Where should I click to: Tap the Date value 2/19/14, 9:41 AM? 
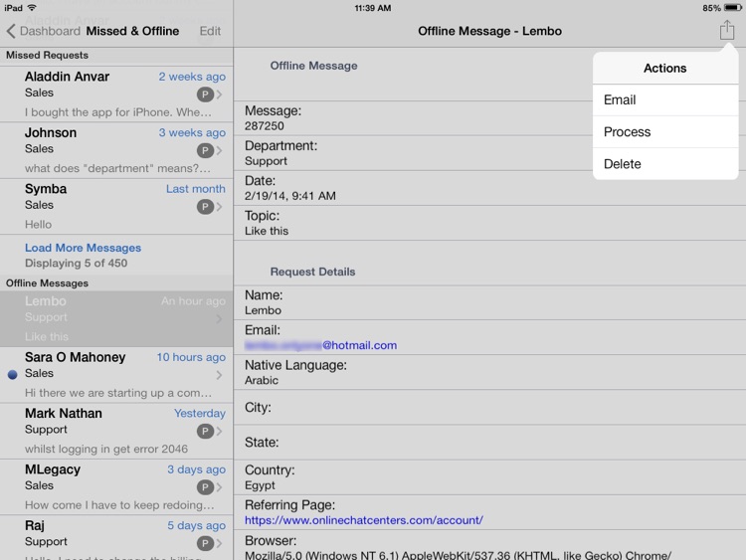point(290,196)
